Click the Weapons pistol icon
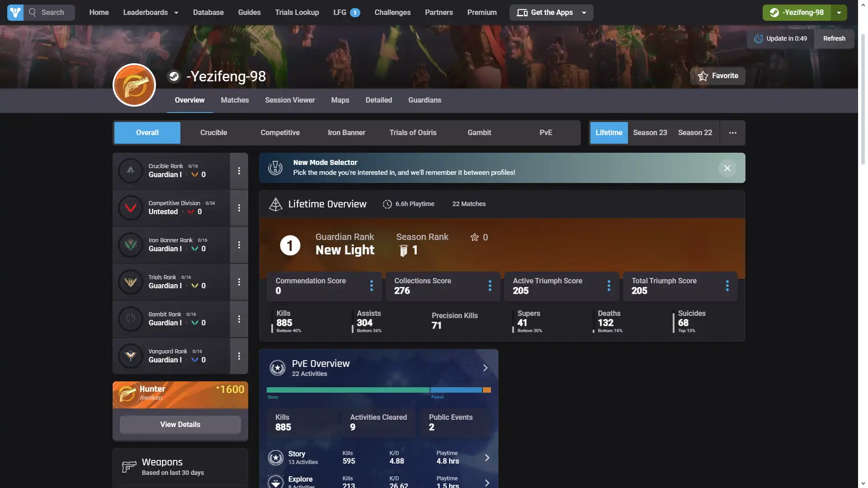 pos(129,467)
